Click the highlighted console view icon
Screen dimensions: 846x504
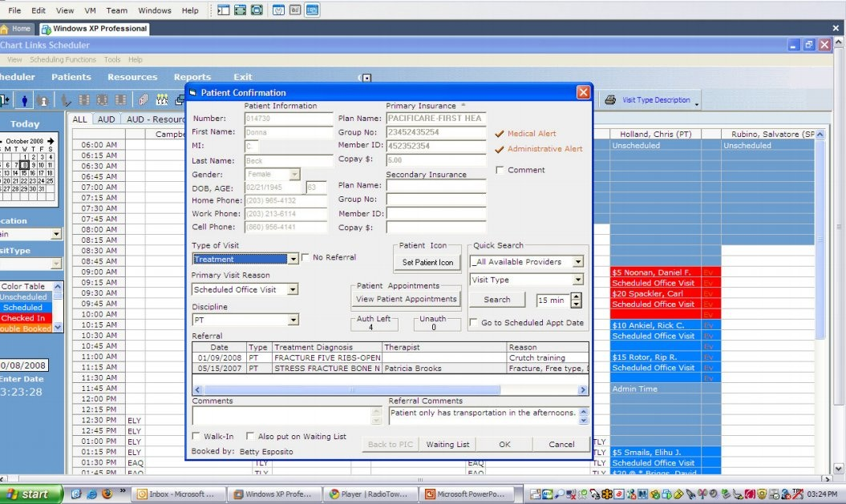click(x=312, y=10)
